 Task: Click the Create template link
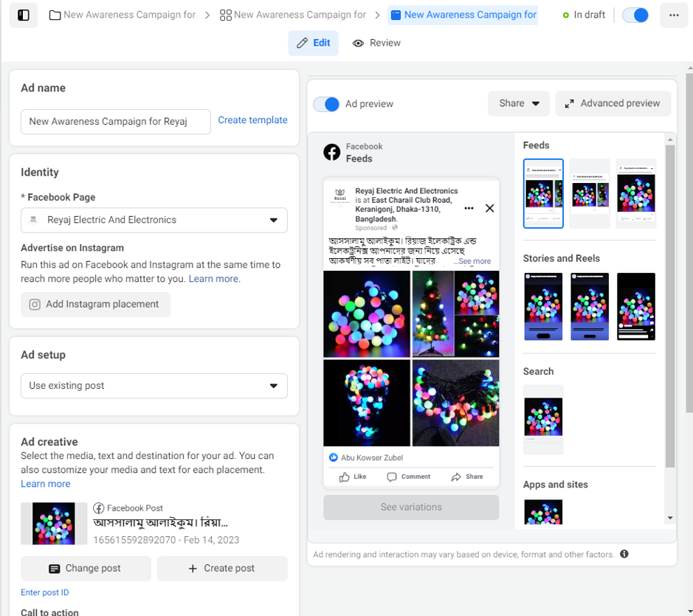point(252,120)
